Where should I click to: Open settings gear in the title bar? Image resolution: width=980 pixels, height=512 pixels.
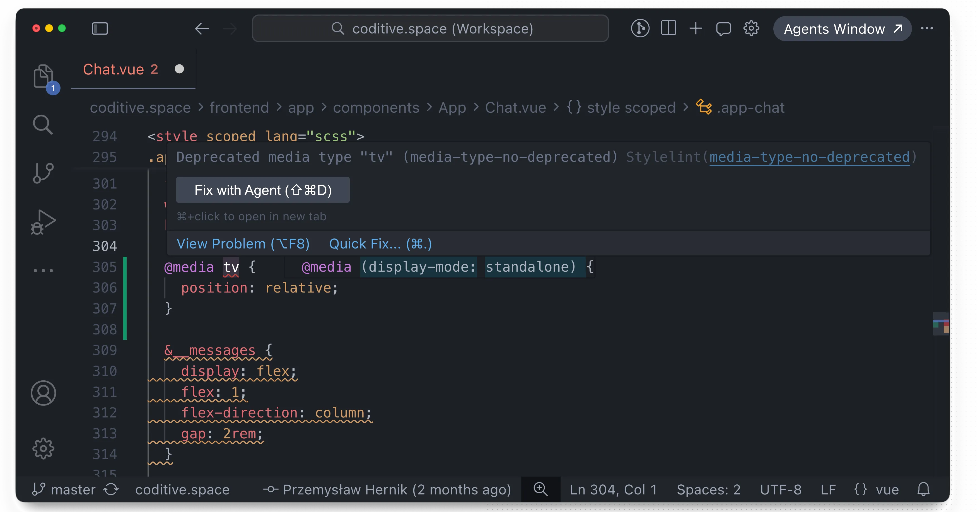[751, 28]
